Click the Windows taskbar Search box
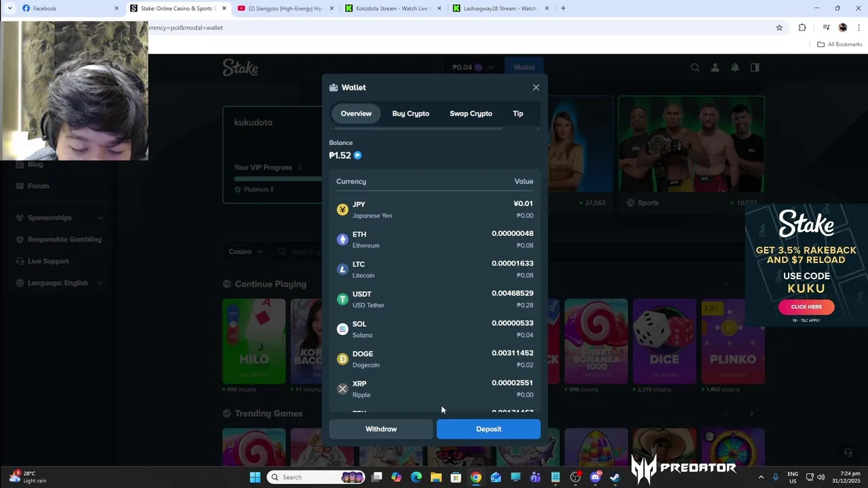This screenshot has height=488, width=868. pyautogui.click(x=317, y=477)
